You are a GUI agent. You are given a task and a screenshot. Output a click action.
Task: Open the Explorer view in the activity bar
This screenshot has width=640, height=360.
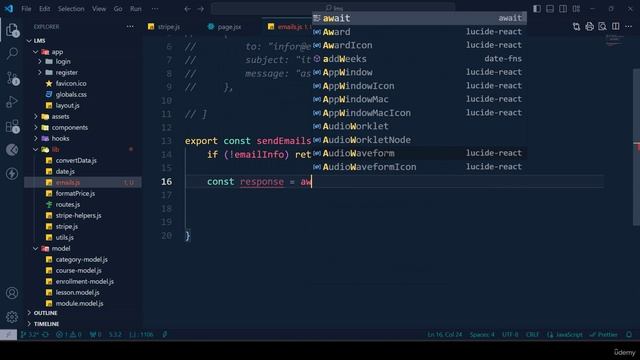pos(12,30)
